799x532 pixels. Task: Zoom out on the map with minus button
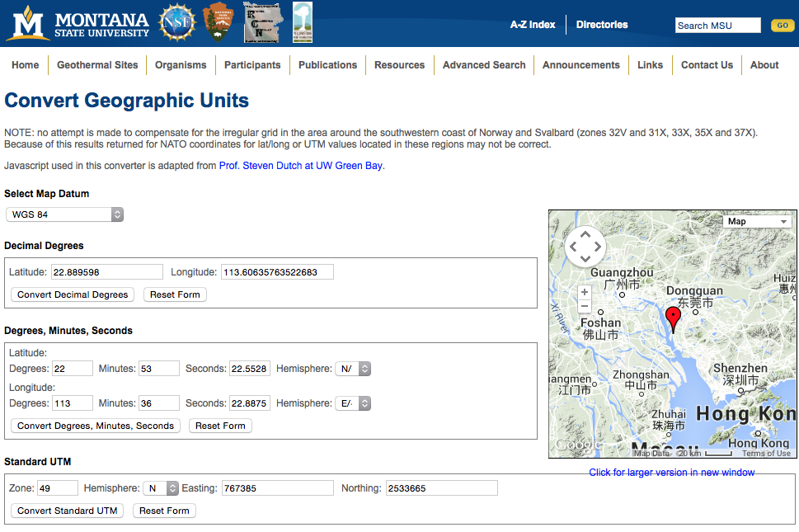(585, 306)
